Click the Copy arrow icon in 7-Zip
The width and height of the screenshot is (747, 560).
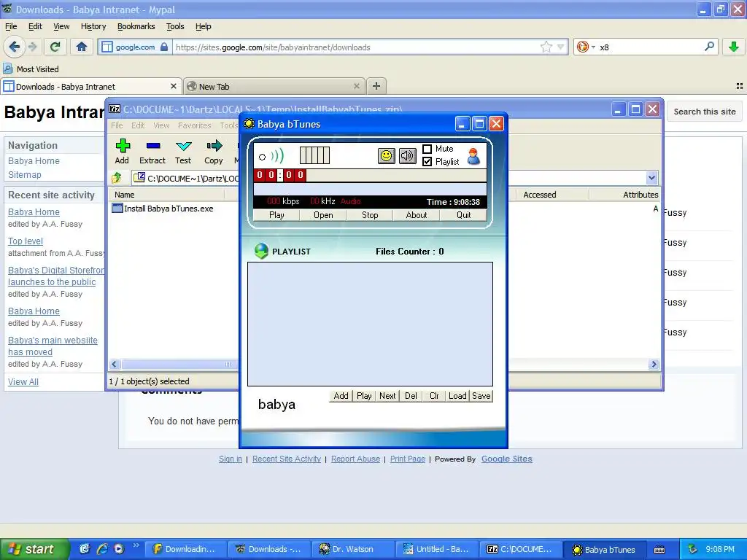214,146
